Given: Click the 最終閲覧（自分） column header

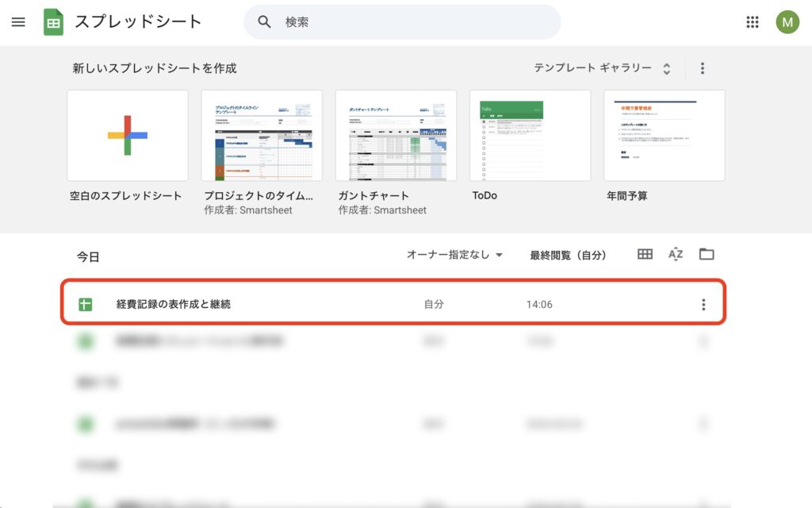Looking at the screenshot, I should point(568,255).
